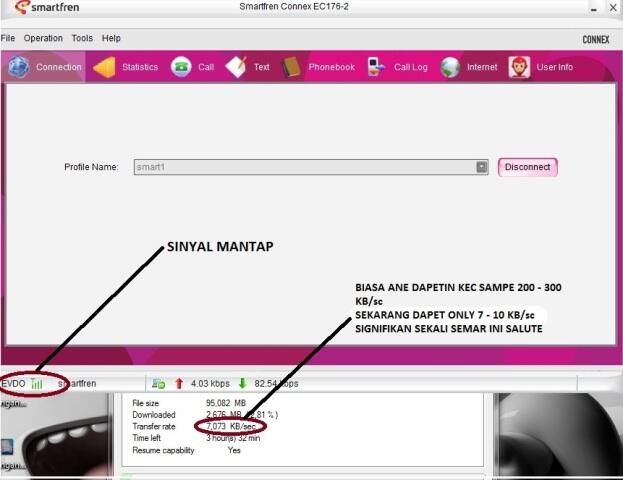The image size is (623, 480).
Task: Click the Transfer rate 7,073 KB/sec value
Action: (x=231, y=426)
